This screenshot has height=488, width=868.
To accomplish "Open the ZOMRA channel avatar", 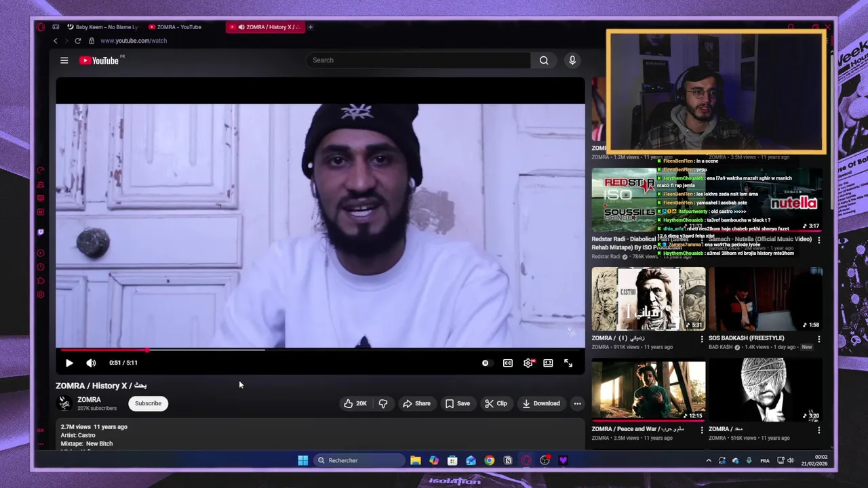I will [64, 403].
